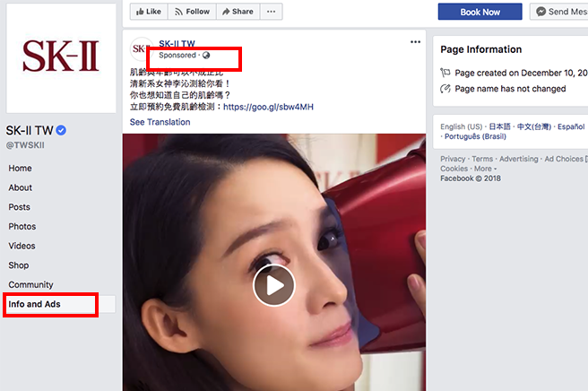
Task: Send a message to the page
Action: [559, 12]
